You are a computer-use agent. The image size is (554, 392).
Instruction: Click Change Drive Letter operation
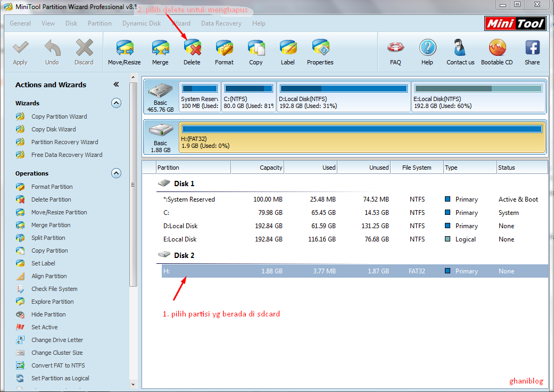coord(57,340)
